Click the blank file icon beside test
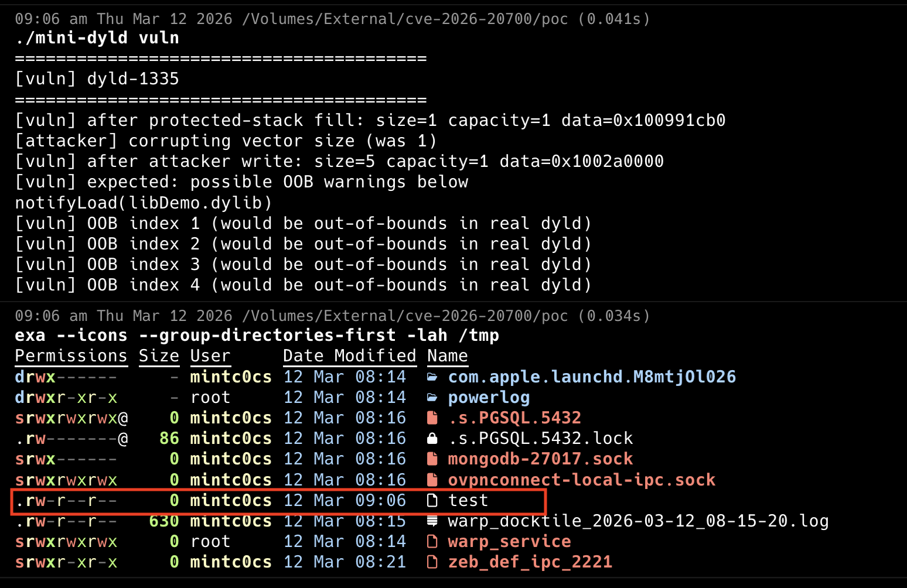 432,500
